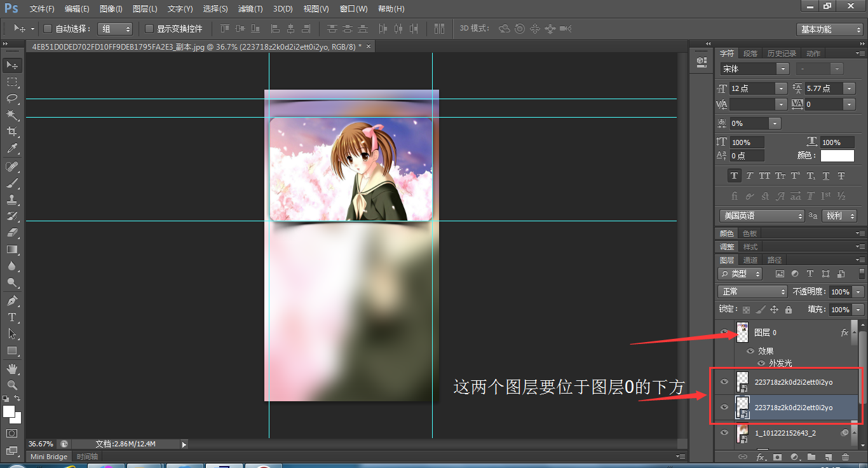Create a new layer

coord(828,457)
